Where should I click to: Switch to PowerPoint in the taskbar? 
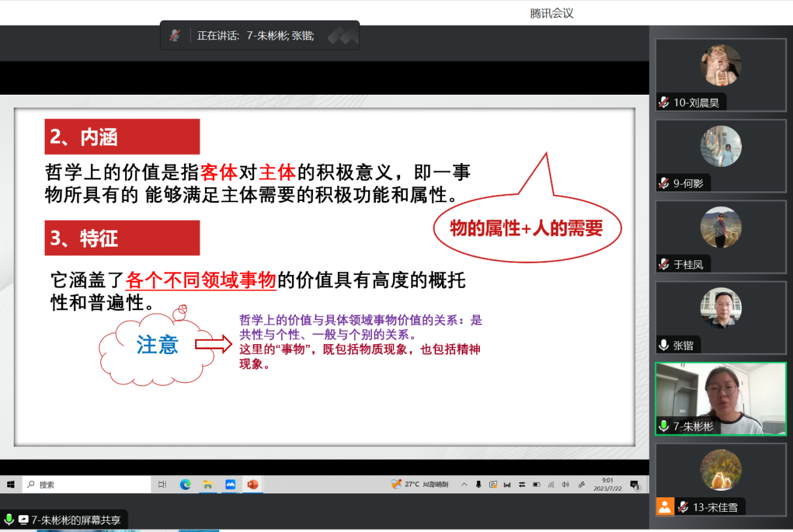(253, 485)
